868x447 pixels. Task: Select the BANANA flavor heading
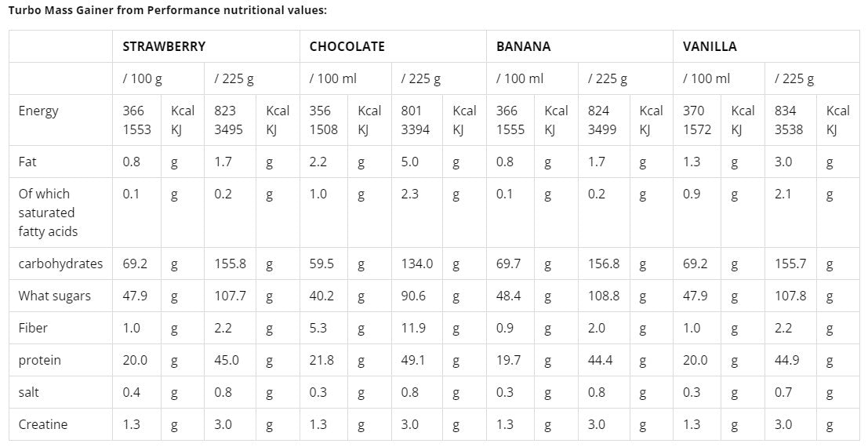tap(523, 46)
